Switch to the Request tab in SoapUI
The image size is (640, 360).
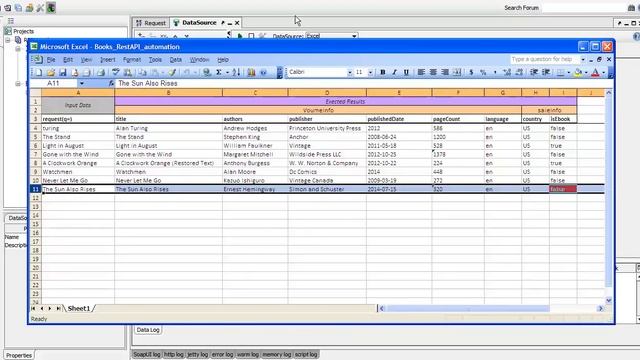pyautogui.click(x=151, y=23)
